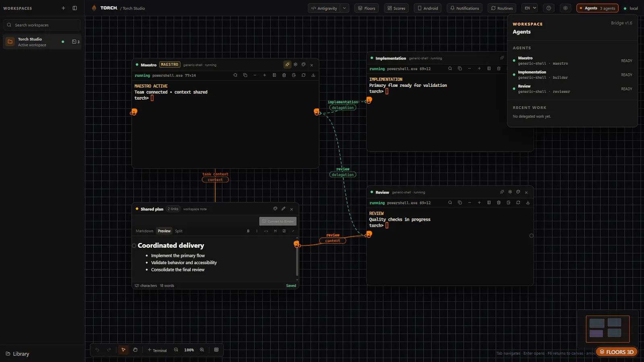The height and width of the screenshot is (362, 644).
Task: Toggle italic formatting in Shared plan
Action: tap(257, 231)
